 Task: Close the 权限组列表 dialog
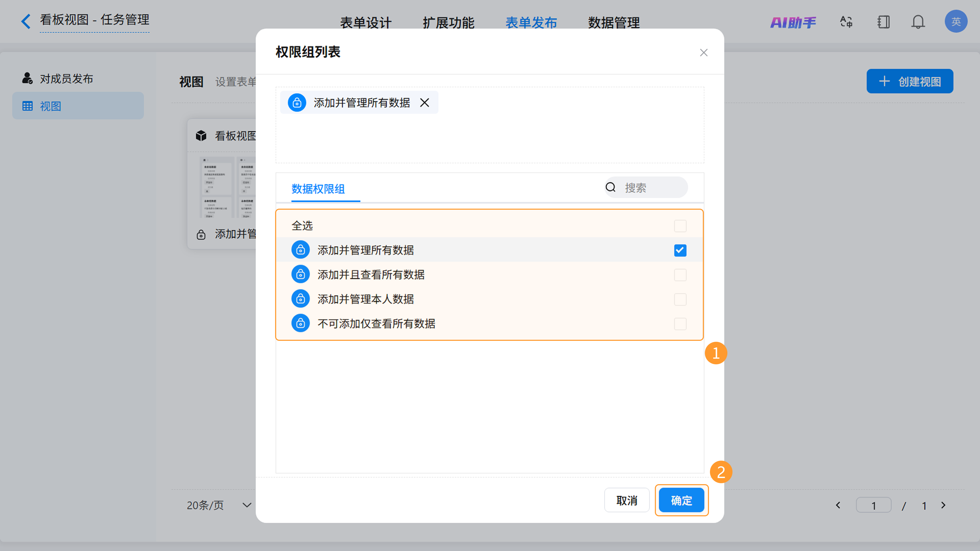[x=703, y=53]
